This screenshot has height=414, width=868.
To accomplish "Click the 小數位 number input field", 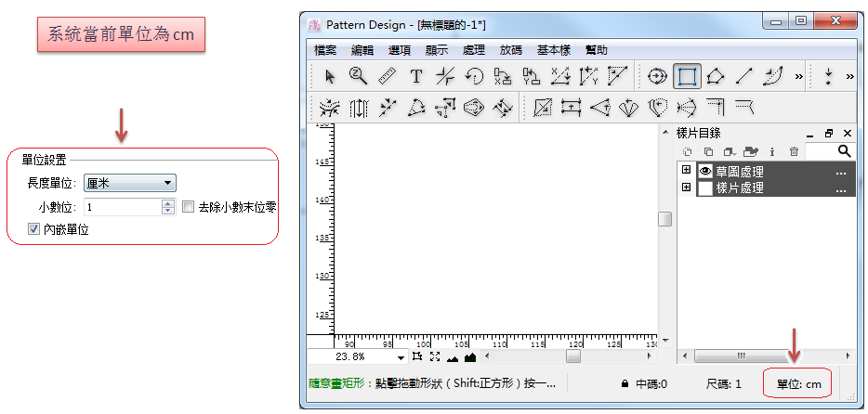I will pos(122,208).
